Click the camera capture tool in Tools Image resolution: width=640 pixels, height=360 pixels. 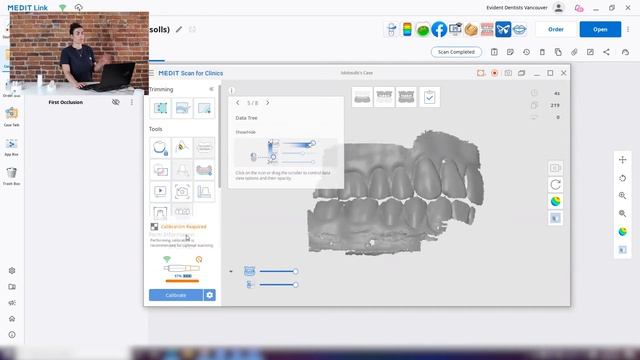pyautogui.click(x=182, y=191)
